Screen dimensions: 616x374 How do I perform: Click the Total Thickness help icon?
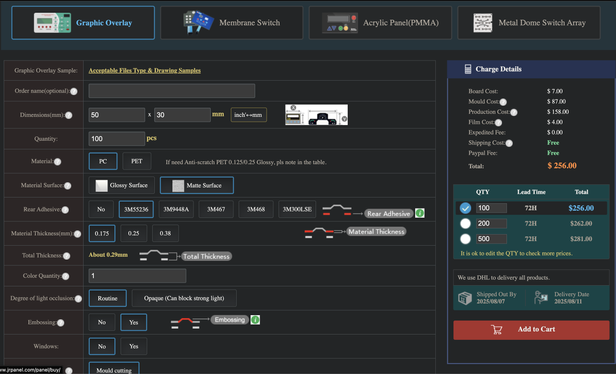(x=66, y=256)
